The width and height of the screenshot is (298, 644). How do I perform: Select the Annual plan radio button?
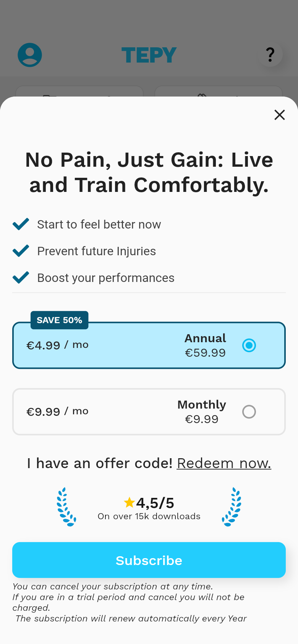(x=249, y=345)
